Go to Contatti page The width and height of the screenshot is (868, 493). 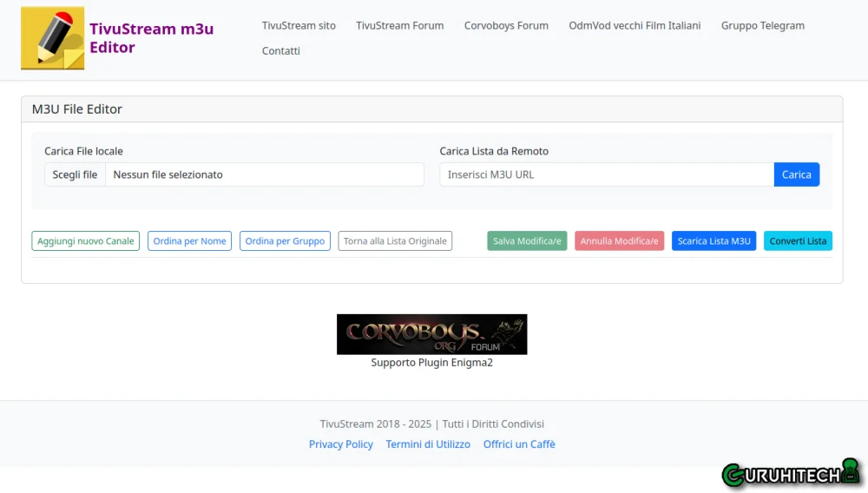point(280,50)
